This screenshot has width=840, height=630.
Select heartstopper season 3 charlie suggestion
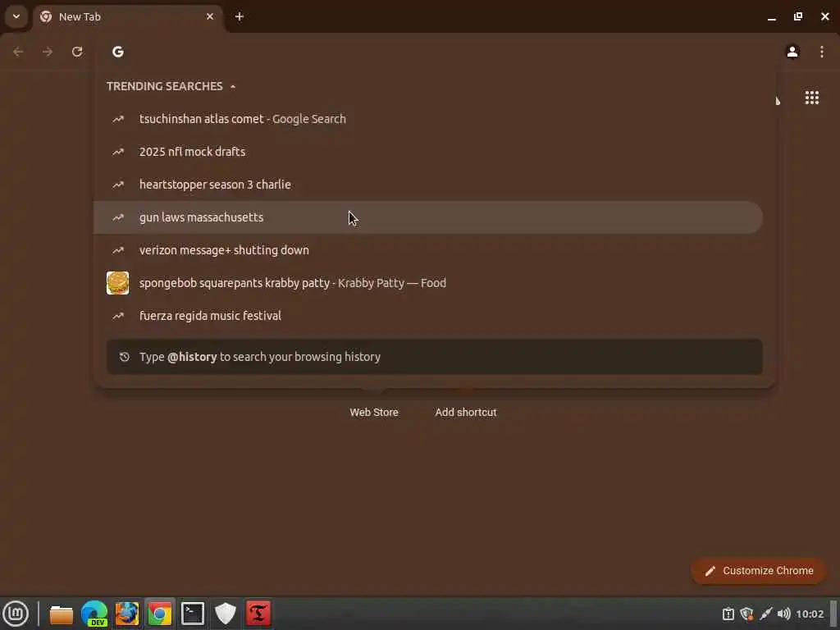(x=428, y=185)
